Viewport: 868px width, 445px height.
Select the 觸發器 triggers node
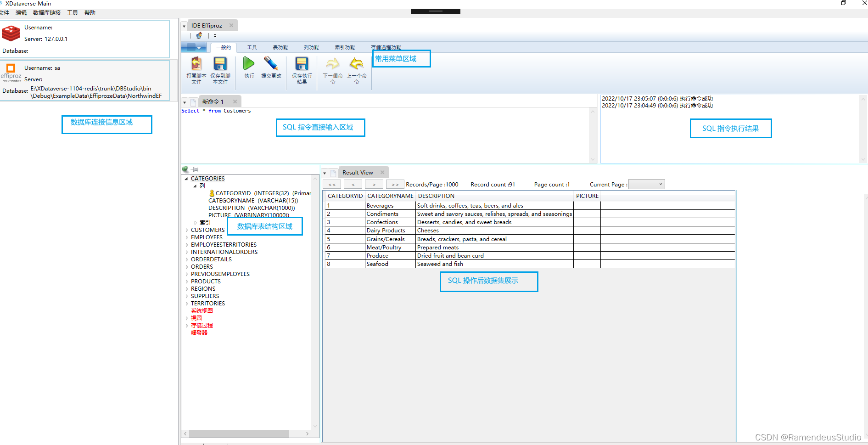[199, 333]
